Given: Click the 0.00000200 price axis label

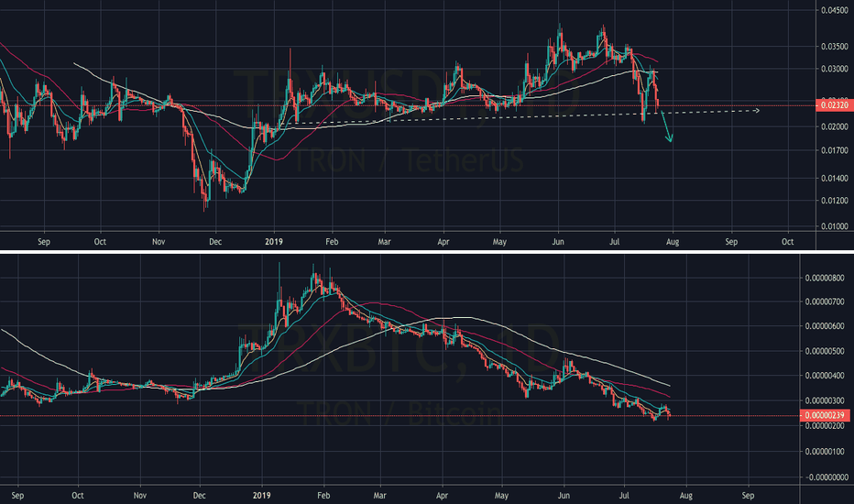Looking at the screenshot, I should tap(825, 426).
